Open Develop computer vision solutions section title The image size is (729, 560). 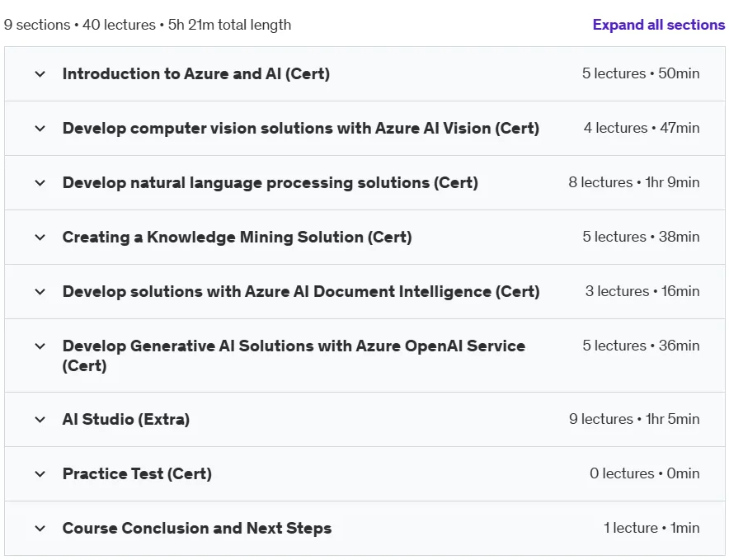click(x=301, y=129)
